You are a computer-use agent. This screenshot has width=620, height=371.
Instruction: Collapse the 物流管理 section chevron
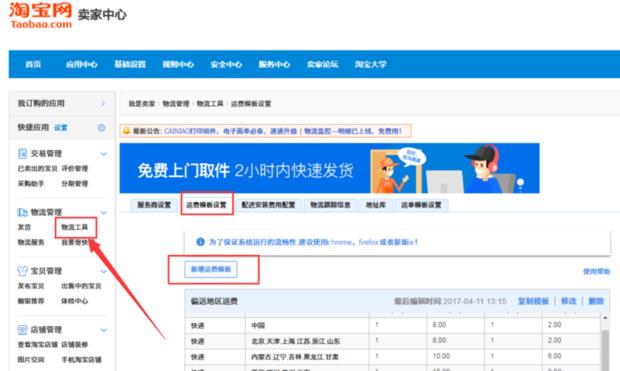point(104,213)
